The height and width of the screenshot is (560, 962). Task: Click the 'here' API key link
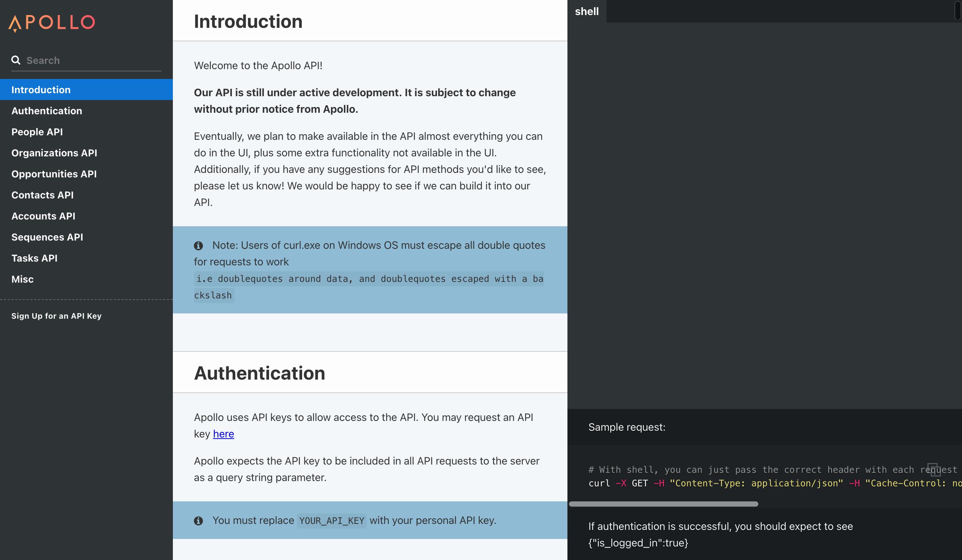(x=223, y=434)
